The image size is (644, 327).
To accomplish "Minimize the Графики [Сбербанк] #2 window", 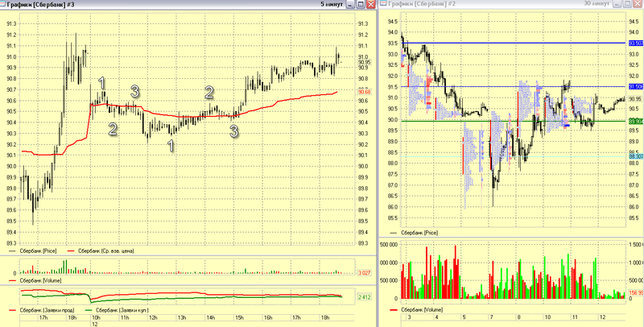I will (x=617, y=4).
